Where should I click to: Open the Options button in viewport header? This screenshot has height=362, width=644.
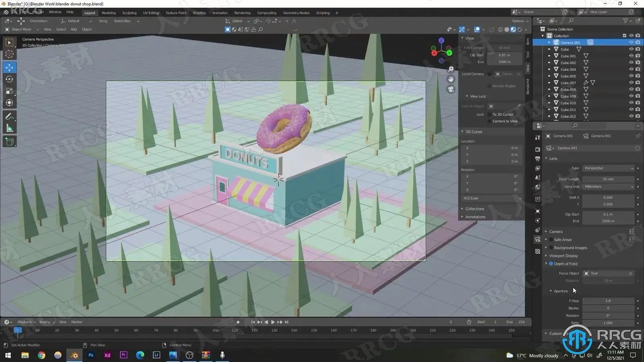[x=520, y=21]
